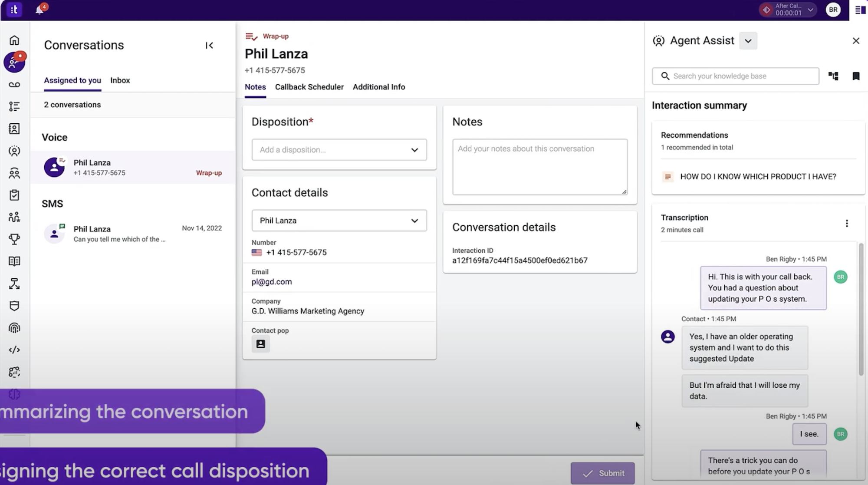Open the pl@gd.com email link
Viewport: 868px width, 485px height.
(272, 282)
